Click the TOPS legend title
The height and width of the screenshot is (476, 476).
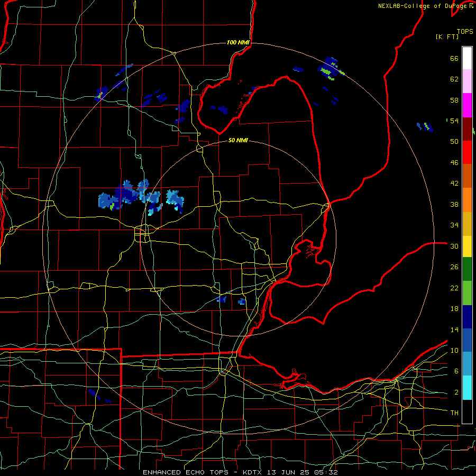click(x=465, y=32)
